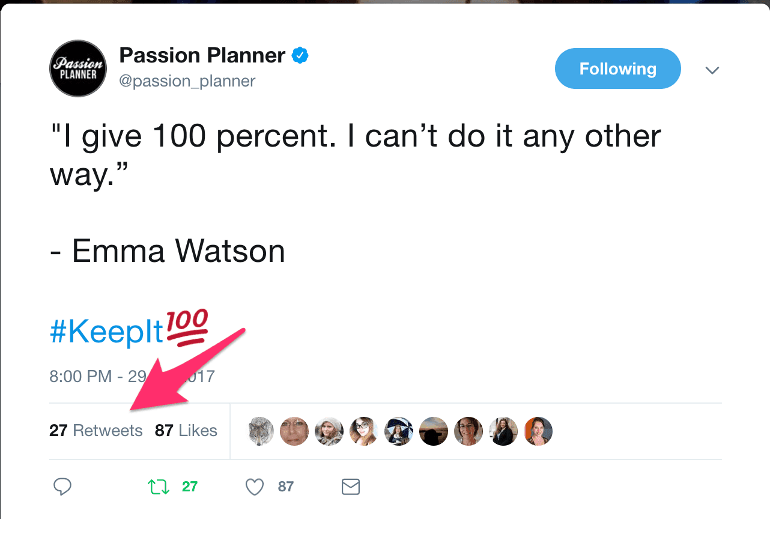The width and height of the screenshot is (770, 560).
Task: Expand the tweet options chevron
Action: (712, 70)
